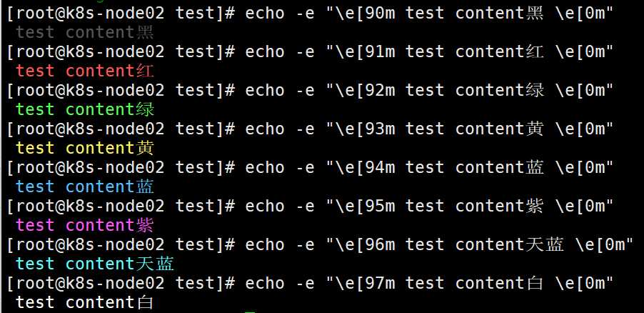Click the echo command containing \e[92m
Viewport: 644px width, 313px height.
tap(429, 91)
